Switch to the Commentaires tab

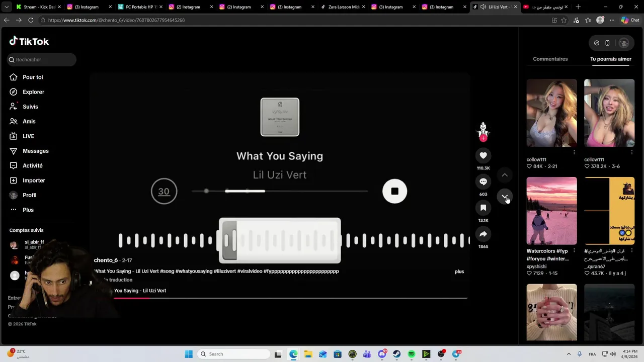550,59
